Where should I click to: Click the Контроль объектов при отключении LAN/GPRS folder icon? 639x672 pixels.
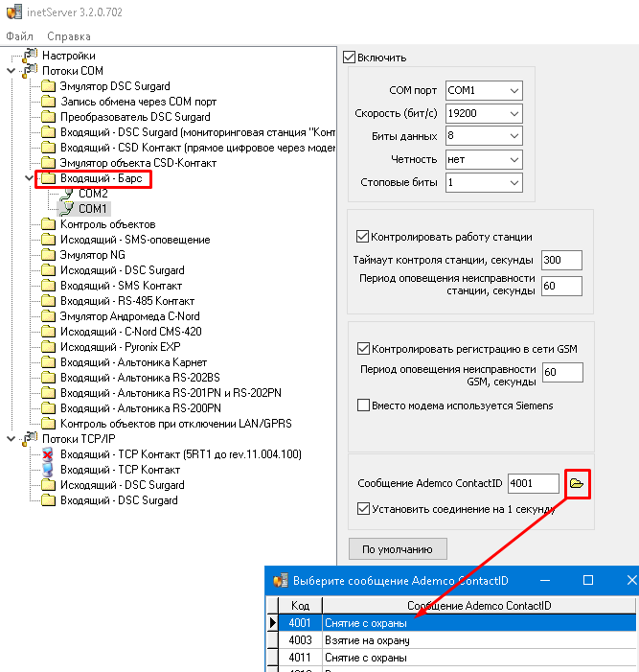tap(49, 424)
